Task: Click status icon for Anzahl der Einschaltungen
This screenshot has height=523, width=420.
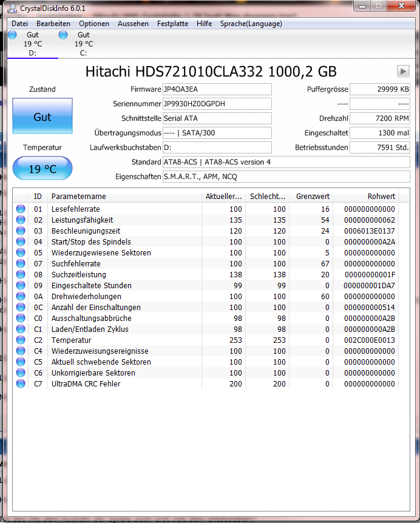Action: (21, 307)
